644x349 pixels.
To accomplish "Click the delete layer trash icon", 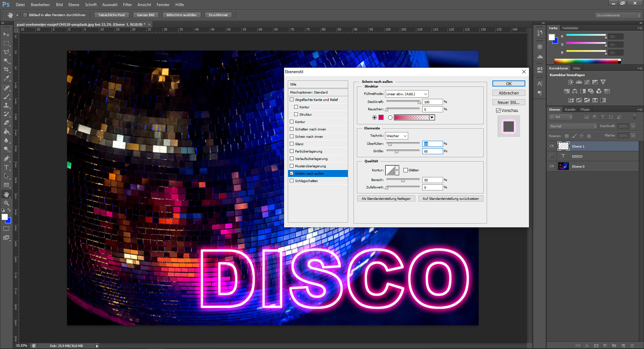I will [632, 345].
